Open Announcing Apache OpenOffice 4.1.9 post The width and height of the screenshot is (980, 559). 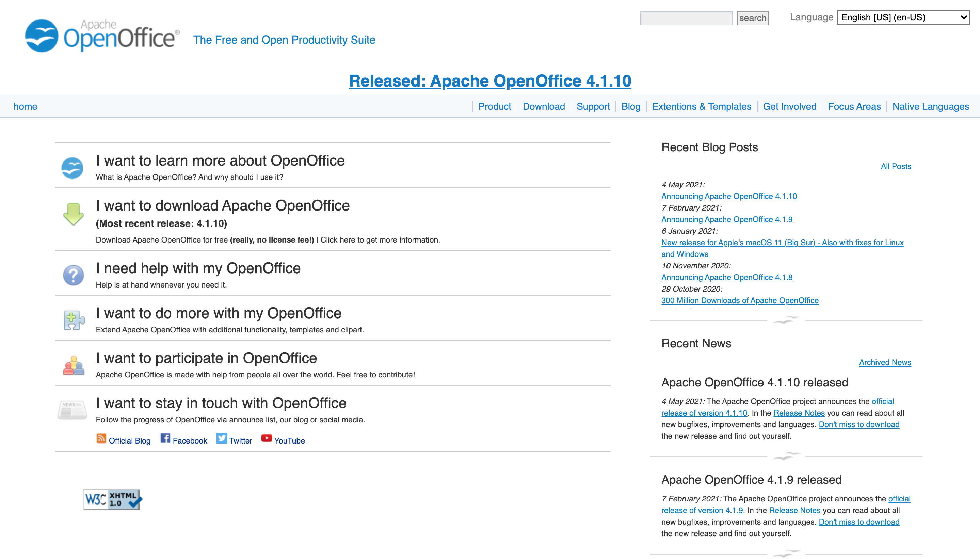726,219
